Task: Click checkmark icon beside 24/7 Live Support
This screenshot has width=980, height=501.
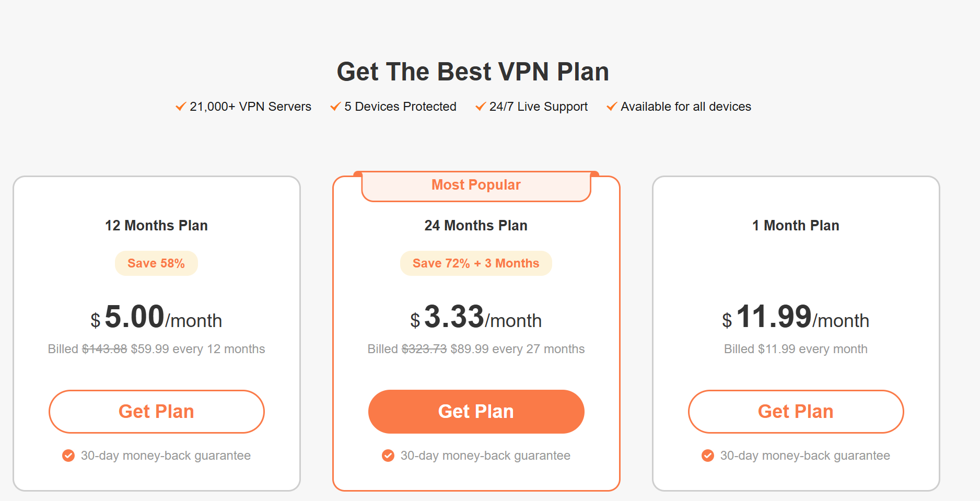Action: click(481, 107)
